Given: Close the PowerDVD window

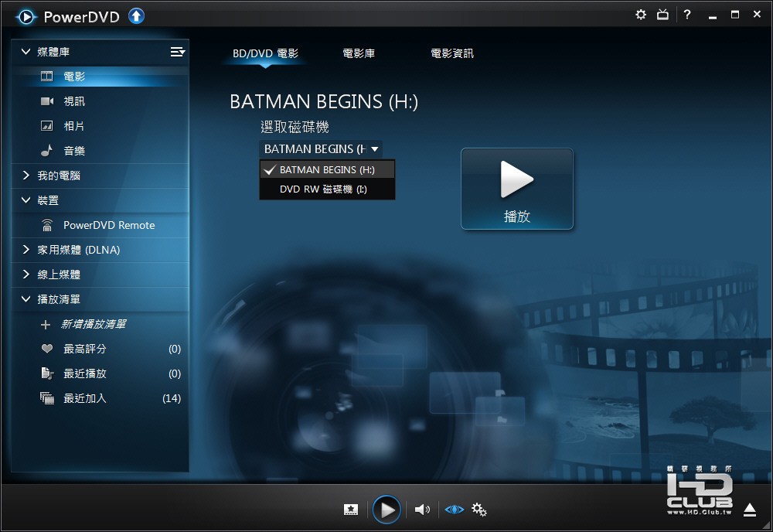Looking at the screenshot, I should [x=758, y=15].
